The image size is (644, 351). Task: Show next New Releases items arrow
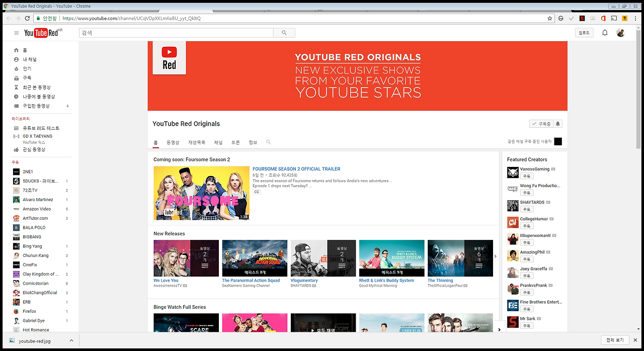[495, 256]
